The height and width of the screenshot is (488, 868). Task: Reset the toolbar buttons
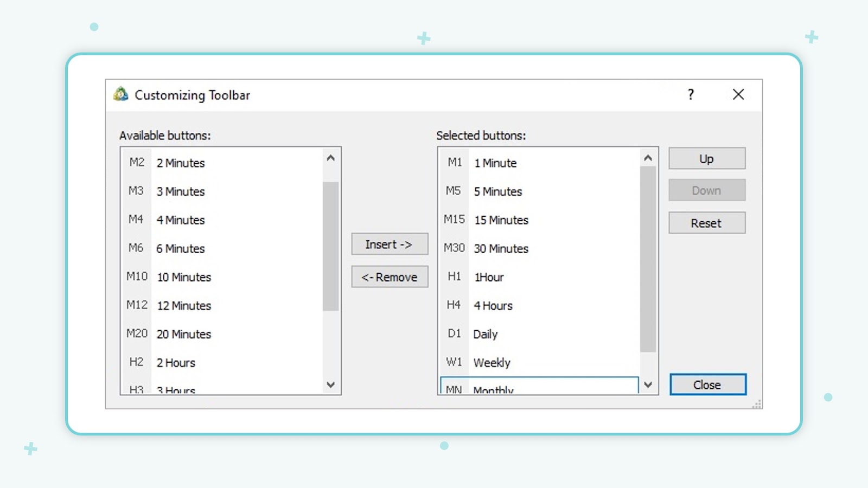click(x=707, y=223)
